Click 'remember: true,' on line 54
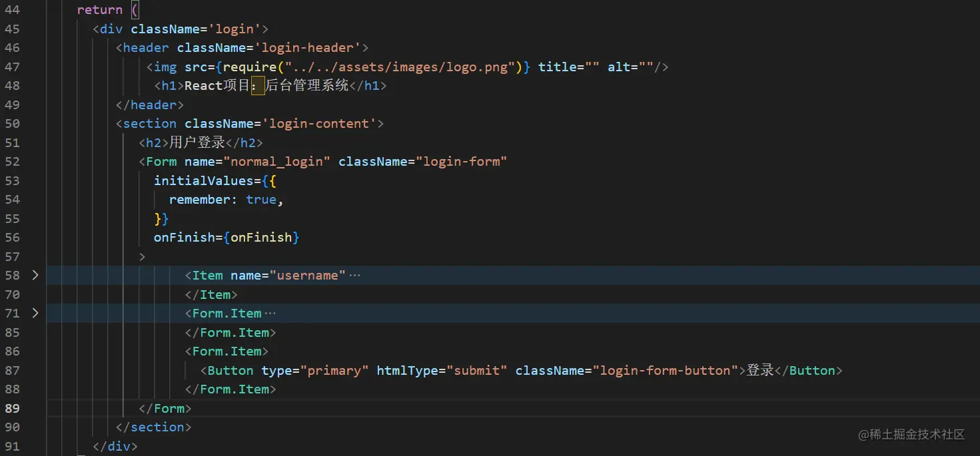 [x=227, y=200]
